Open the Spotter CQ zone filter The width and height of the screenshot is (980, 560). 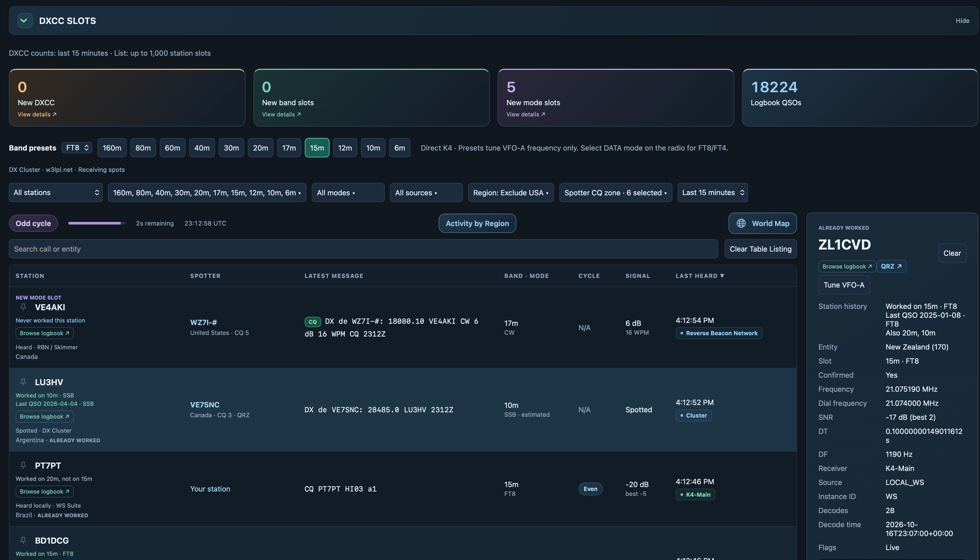tap(616, 193)
